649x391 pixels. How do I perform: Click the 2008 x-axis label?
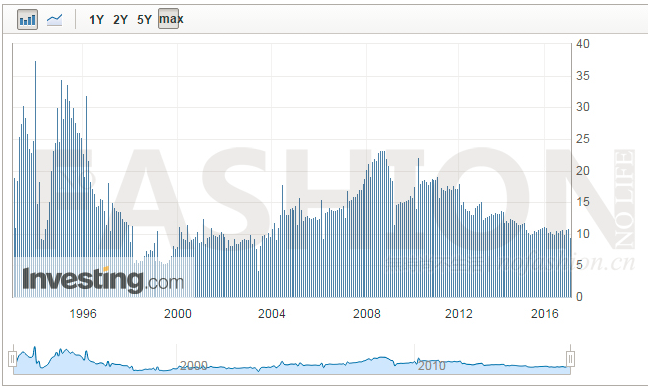pos(366,314)
